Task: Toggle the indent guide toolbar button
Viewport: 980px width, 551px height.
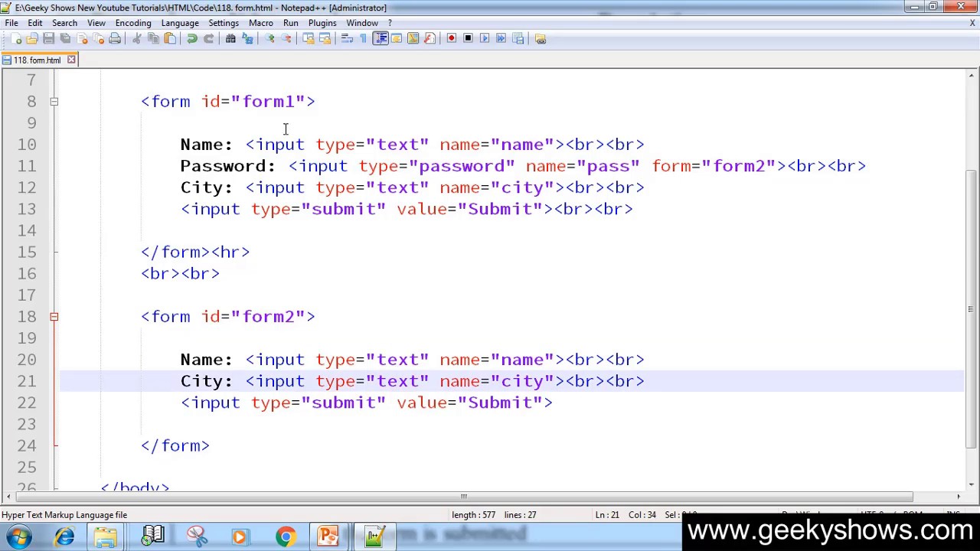Action: (381, 38)
